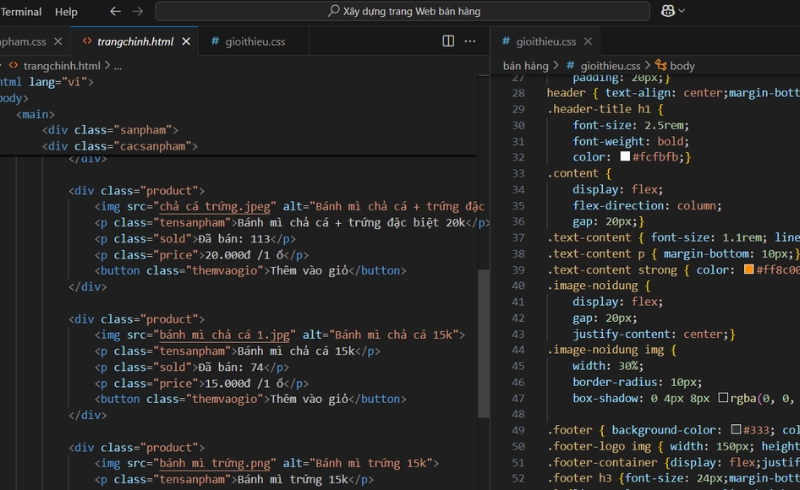Open the Copilot chat icon
The height and width of the screenshot is (490, 800).
pos(668,11)
